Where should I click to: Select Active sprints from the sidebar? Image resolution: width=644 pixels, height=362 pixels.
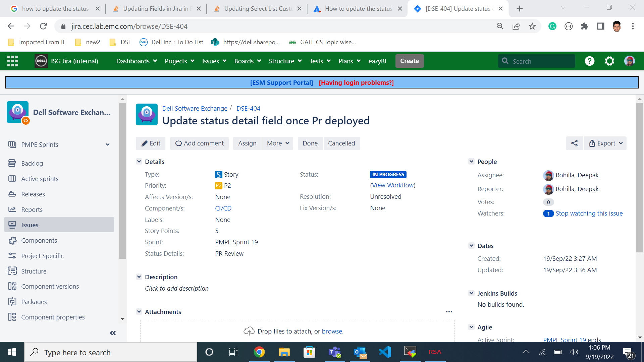39,179
